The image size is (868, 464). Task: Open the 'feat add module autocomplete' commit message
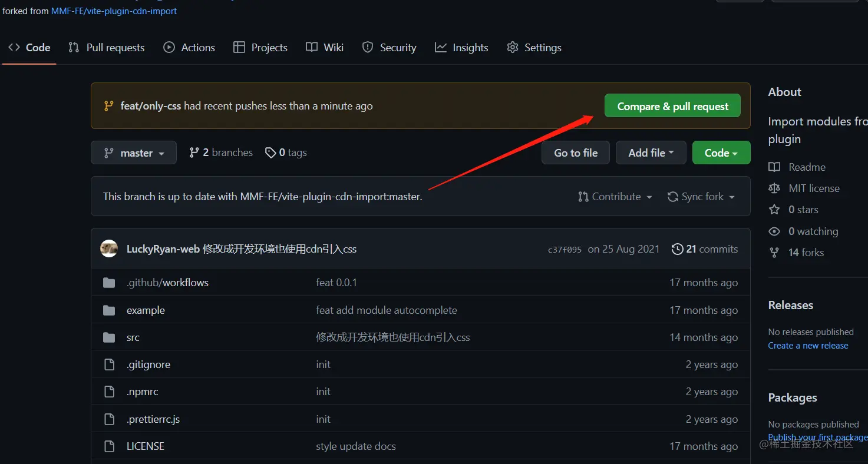tap(387, 310)
